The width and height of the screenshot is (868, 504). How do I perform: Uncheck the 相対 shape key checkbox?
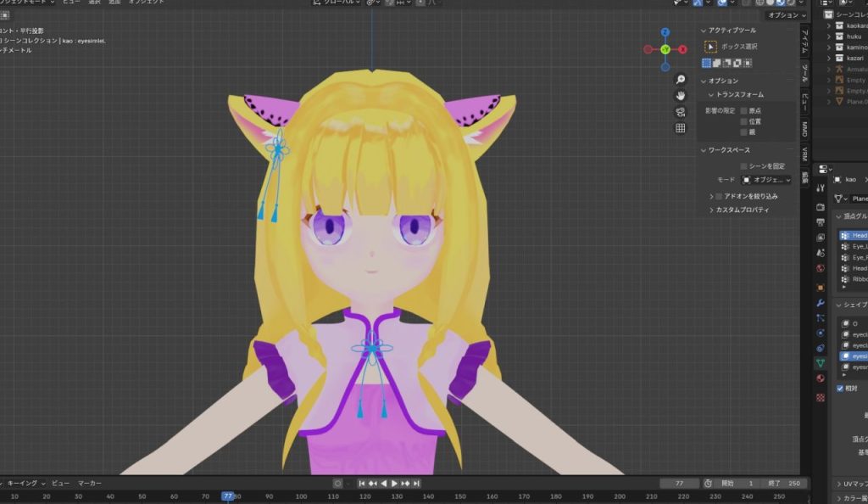tap(839, 389)
